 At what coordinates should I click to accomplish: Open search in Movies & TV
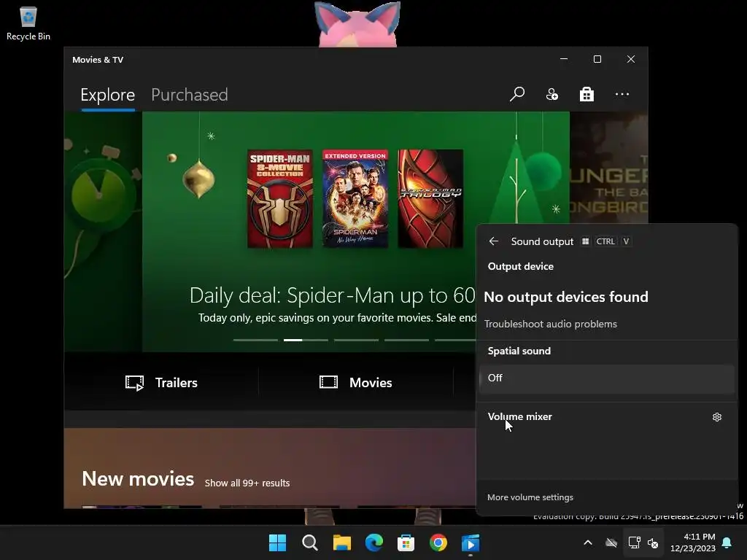517,94
